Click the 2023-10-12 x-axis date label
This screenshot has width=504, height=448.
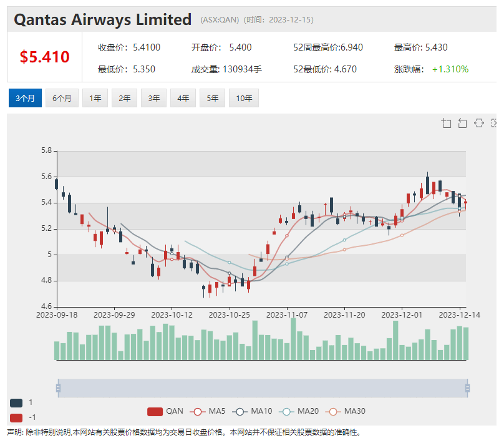pos(172,315)
